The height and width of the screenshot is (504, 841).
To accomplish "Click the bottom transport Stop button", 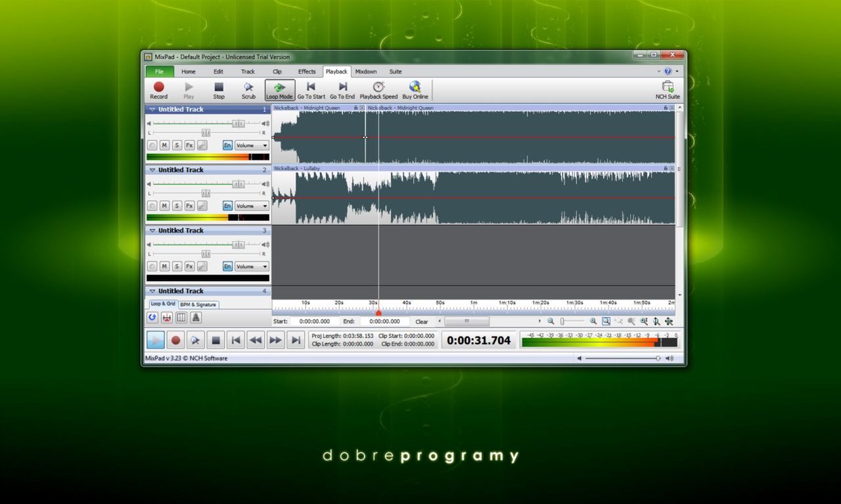I will 216,340.
